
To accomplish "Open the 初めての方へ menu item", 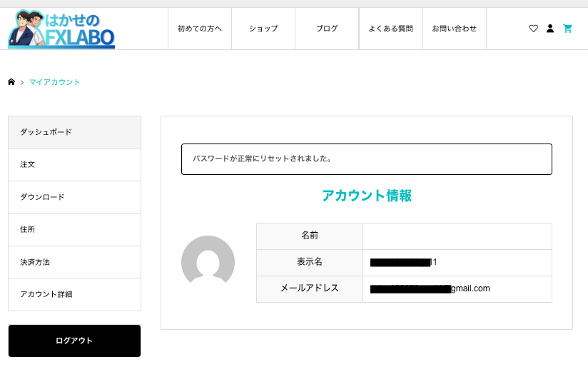I will tap(200, 29).
